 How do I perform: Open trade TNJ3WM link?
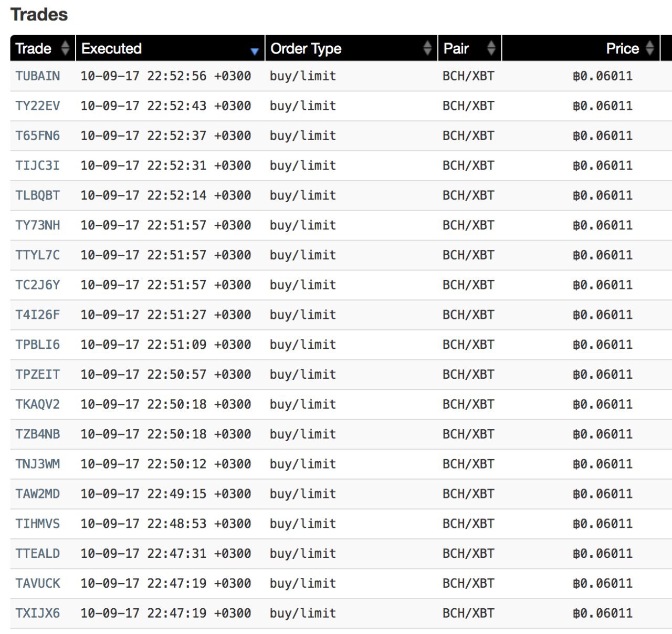coord(38,464)
